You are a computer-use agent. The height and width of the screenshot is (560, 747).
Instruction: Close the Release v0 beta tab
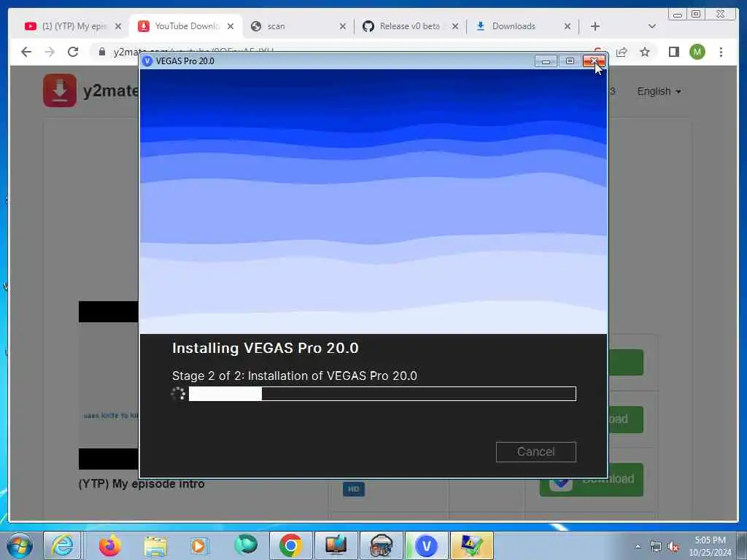[455, 26]
